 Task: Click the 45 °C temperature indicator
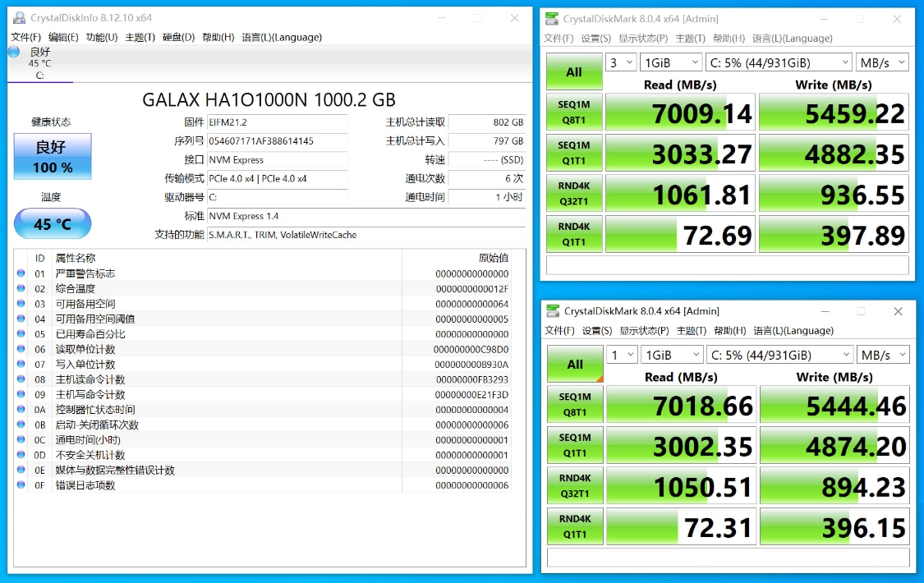(x=52, y=223)
